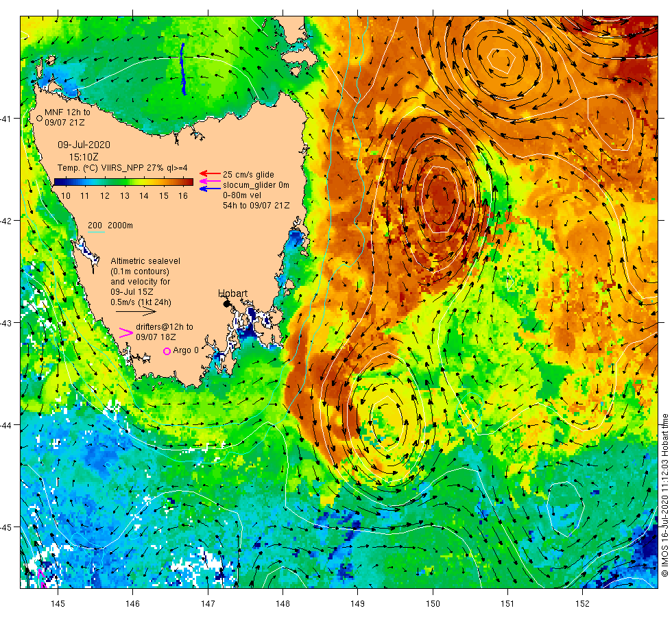Click the '0-80m vel' legend text

point(241,195)
